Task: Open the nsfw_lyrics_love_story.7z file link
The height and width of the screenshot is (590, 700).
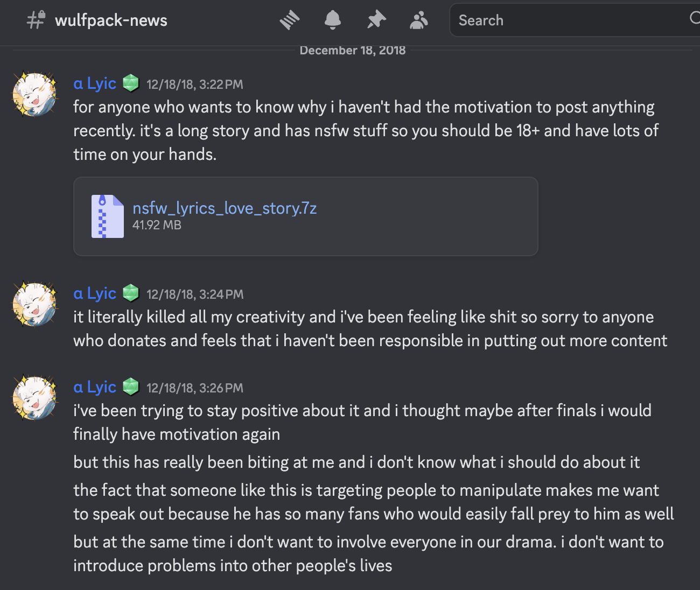Action: pos(225,208)
